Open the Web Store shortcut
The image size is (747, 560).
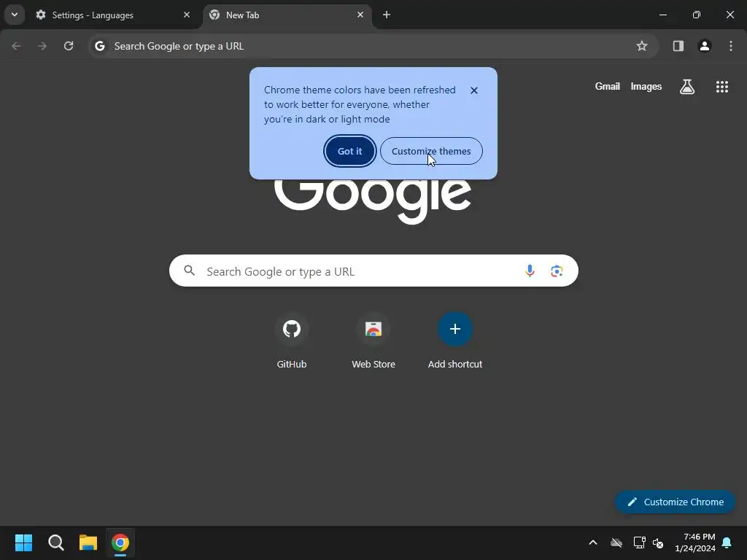pos(373,341)
